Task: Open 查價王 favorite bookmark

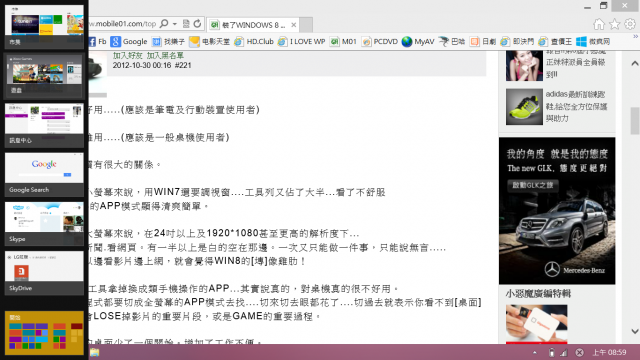Action: point(555,41)
